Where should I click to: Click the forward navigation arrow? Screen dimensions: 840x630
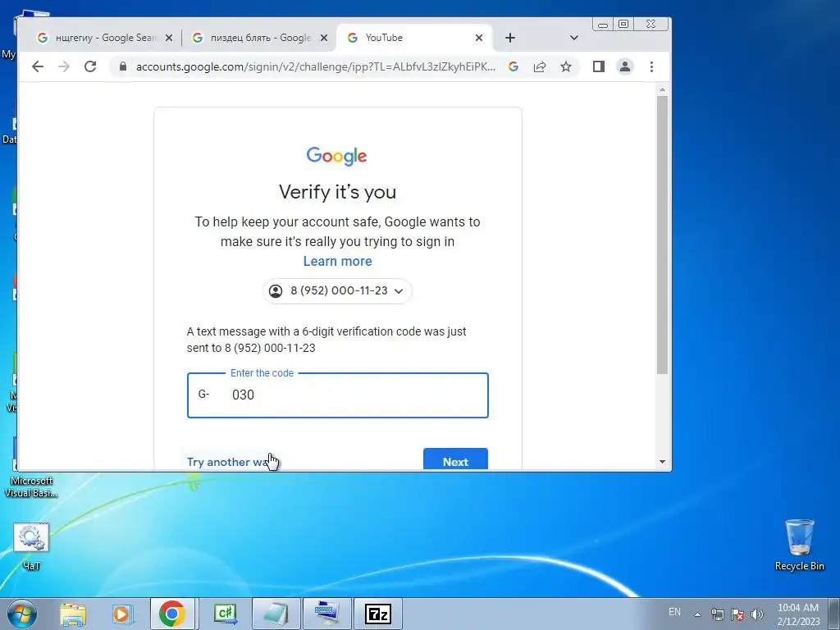(64, 66)
